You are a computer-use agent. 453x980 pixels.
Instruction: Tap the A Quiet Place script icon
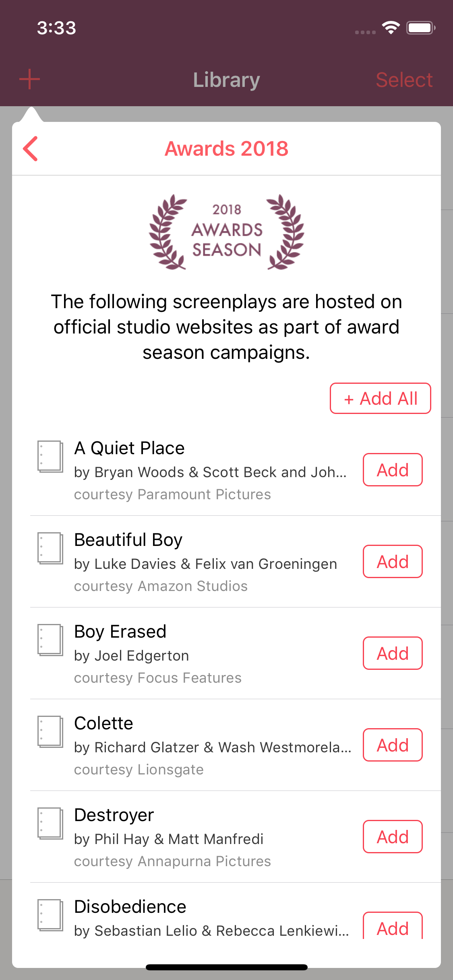click(50, 456)
